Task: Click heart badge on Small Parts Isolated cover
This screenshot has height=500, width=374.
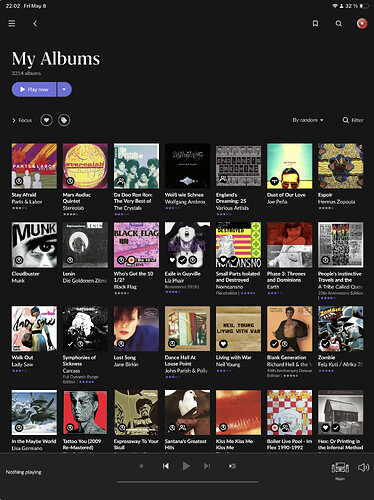Action: (x=223, y=260)
